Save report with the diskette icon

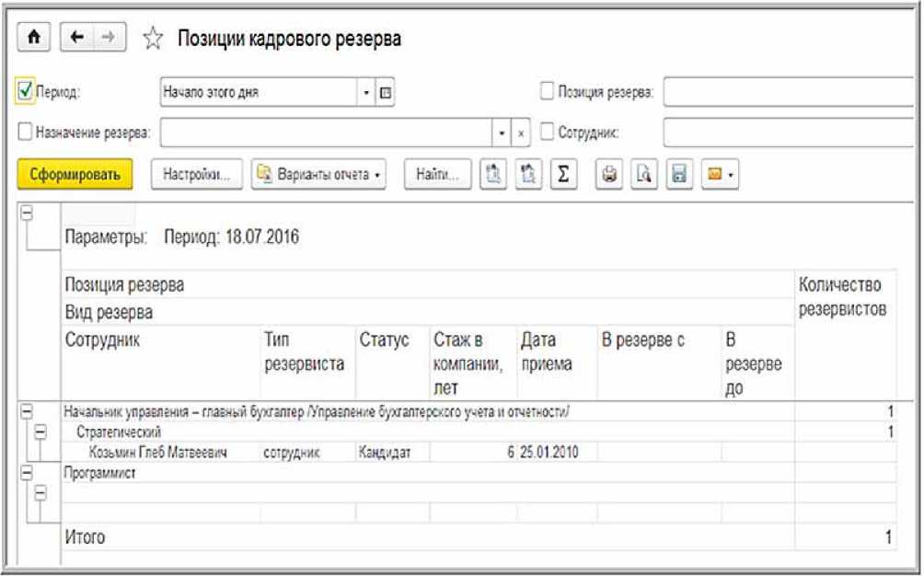coord(679,175)
